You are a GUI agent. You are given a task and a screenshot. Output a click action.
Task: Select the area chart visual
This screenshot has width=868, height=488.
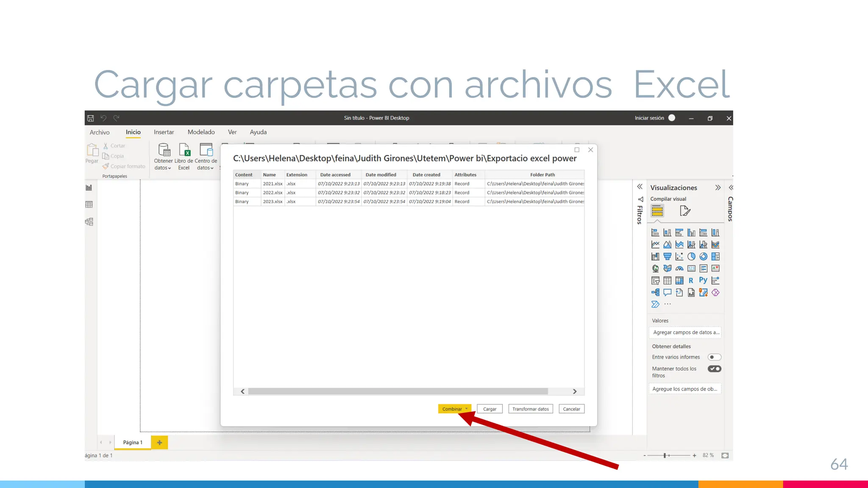click(667, 244)
